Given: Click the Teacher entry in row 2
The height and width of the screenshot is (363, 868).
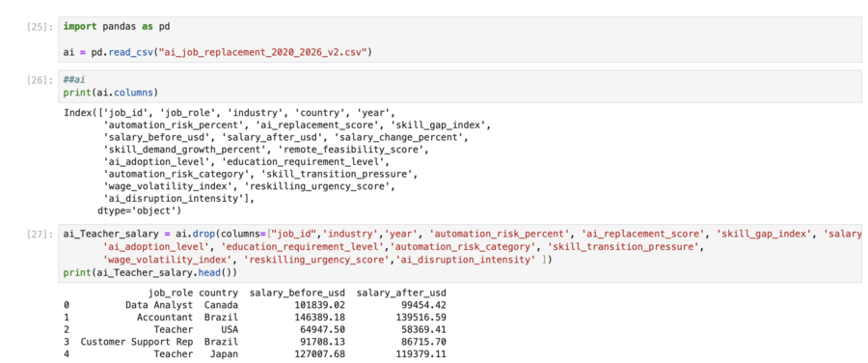Looking at the screenshot, I should tap(174, 329).
